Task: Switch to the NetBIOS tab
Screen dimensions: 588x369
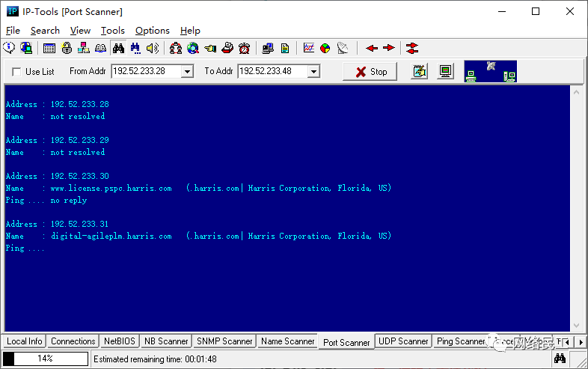Action: point(119,341)
